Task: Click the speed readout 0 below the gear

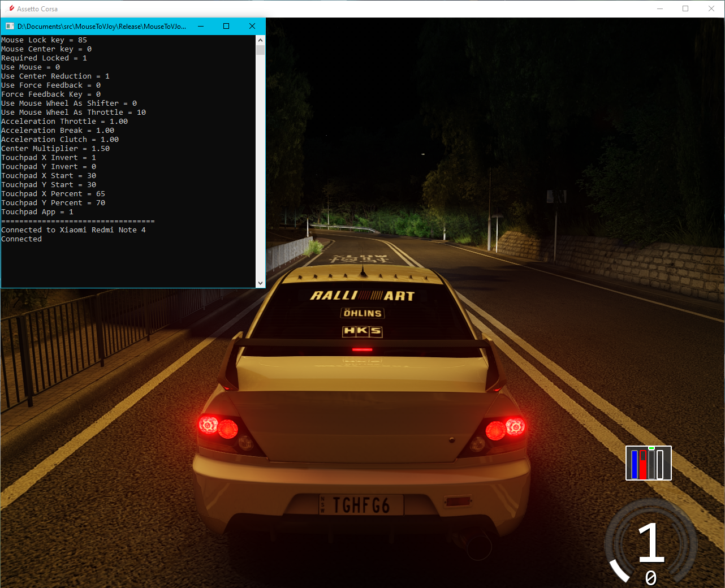Action: (651, 578)
